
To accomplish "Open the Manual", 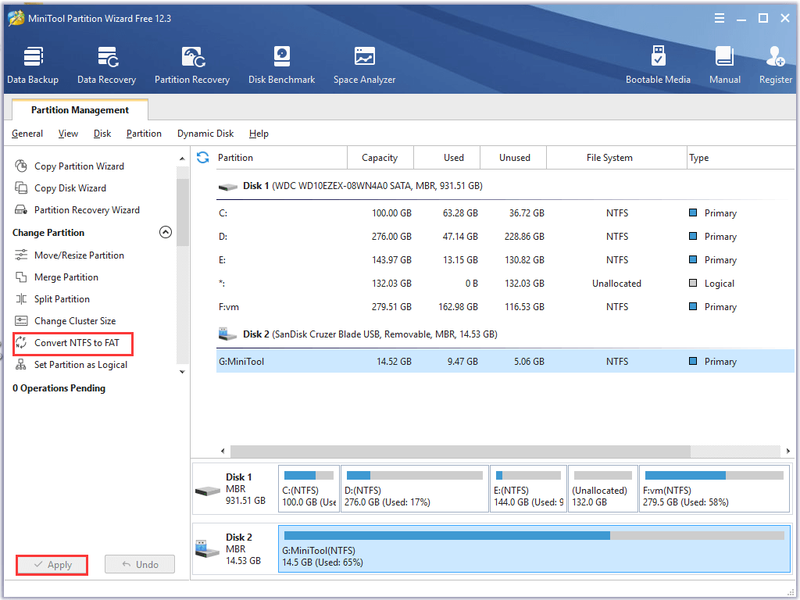I will [724, 65].
